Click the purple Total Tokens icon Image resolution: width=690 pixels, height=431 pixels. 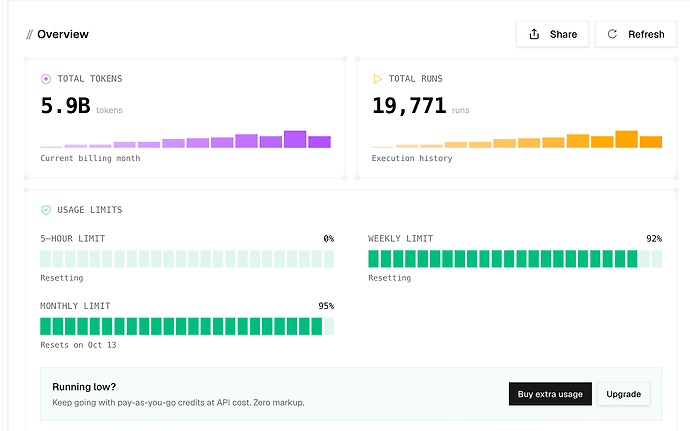click(x=46, y=79)
